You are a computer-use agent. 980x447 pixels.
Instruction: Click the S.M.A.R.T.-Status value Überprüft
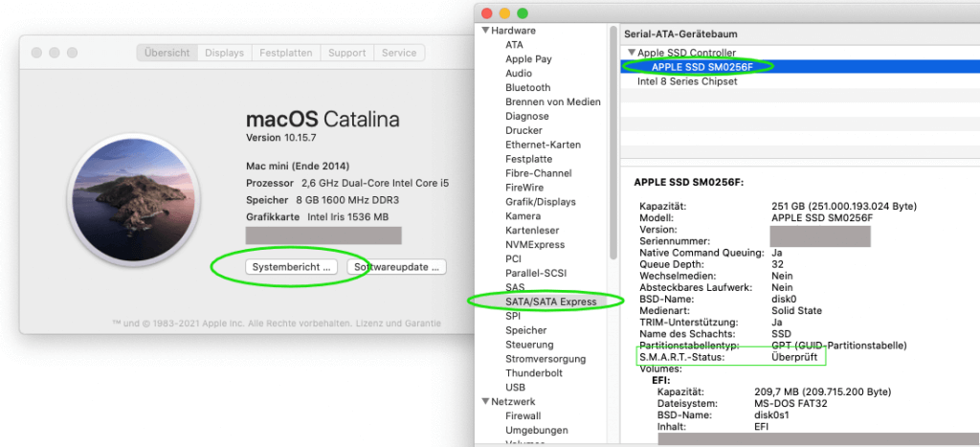click(x=794, y=358)
